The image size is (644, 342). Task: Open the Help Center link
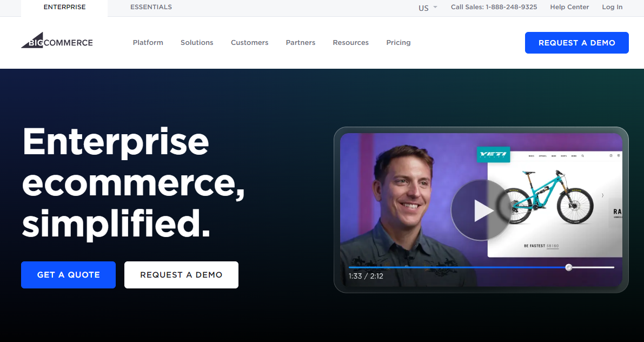coord(569,7)
